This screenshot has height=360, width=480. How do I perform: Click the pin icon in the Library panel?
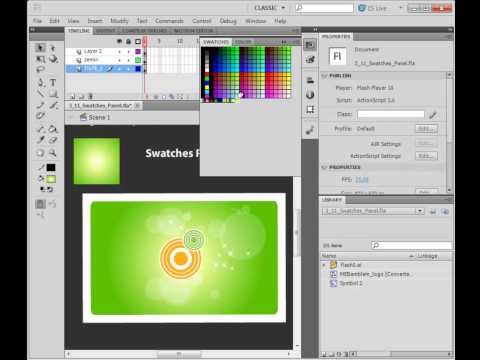(433, 211)
